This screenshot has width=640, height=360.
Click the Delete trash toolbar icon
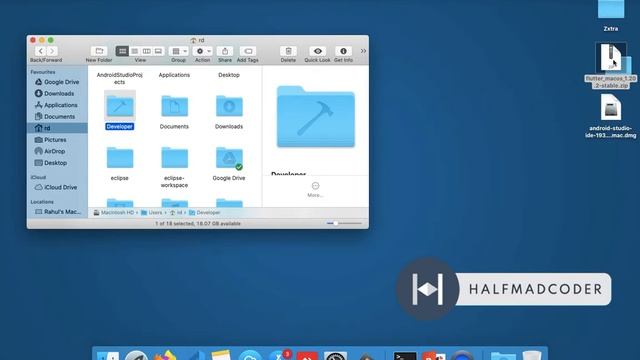(x=288, y=51)
